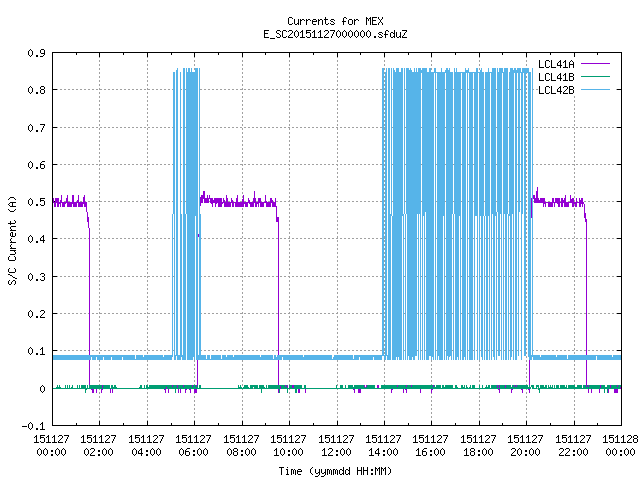
Task: Click the 'Time (yymmdd HH:MM)' x-axis label
Action: pos(335,471)
